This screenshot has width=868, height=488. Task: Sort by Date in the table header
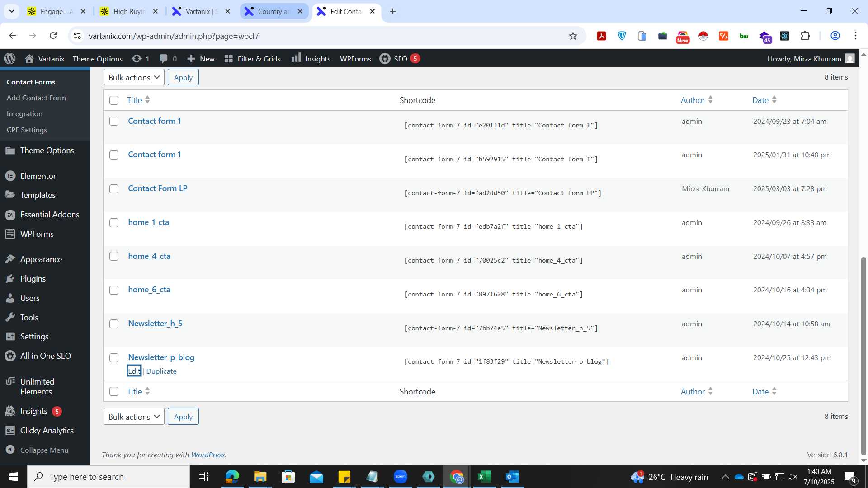(x=764, y=100)
